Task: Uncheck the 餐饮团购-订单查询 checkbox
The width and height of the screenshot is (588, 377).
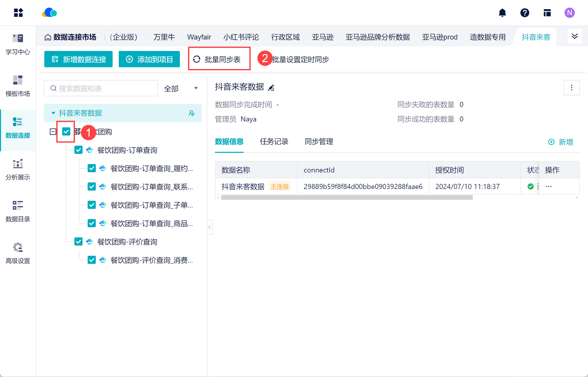Action: point(78,150)
